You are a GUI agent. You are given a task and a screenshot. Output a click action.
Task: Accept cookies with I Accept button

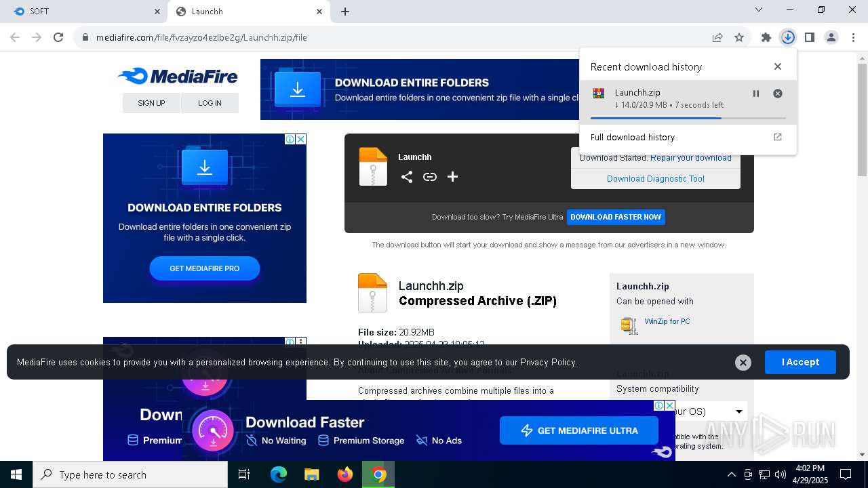tap(800, 362)
